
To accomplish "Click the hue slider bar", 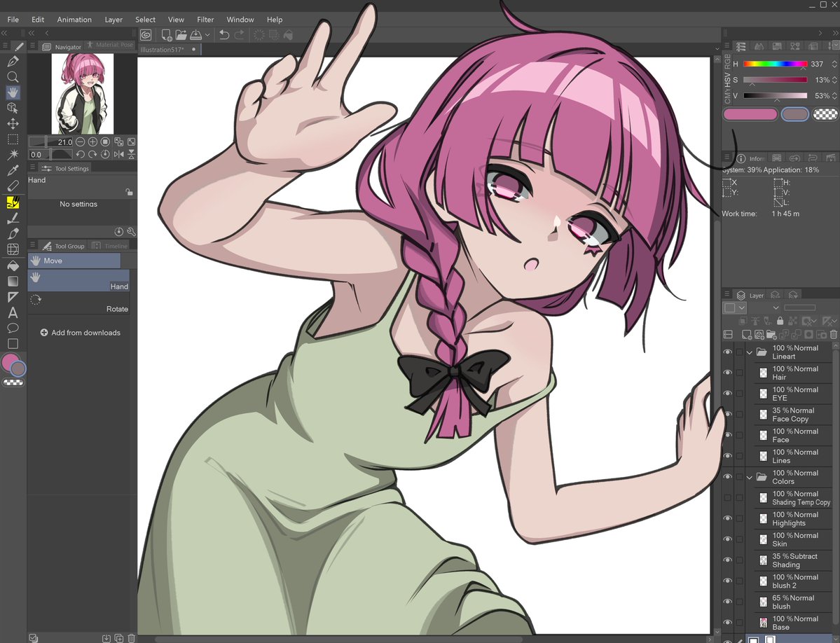I will pyautogui.click(x=775, y=64).
